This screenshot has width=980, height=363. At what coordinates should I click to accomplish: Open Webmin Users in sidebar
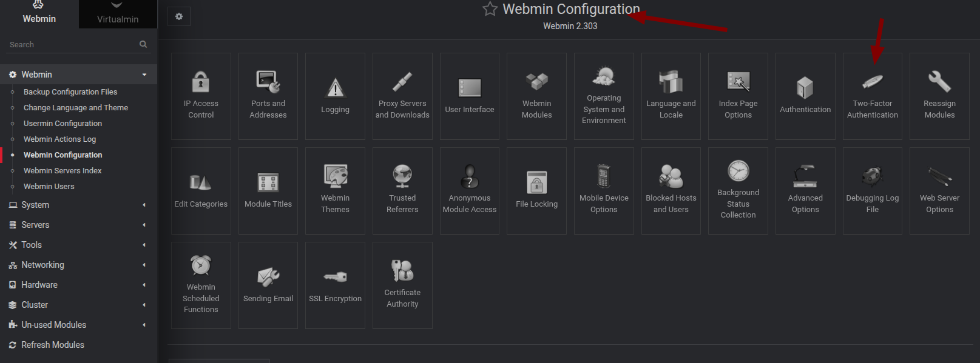pyautogui.click(x=49, y=187)
